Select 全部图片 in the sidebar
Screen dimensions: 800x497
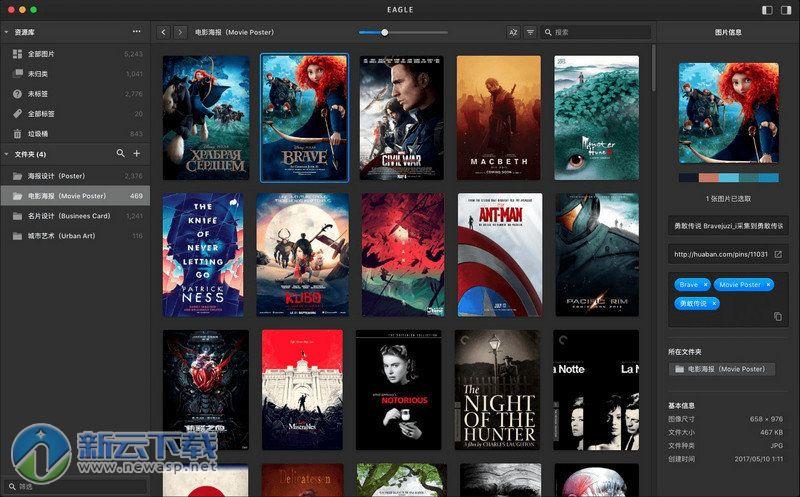click(x=75, y=54)
